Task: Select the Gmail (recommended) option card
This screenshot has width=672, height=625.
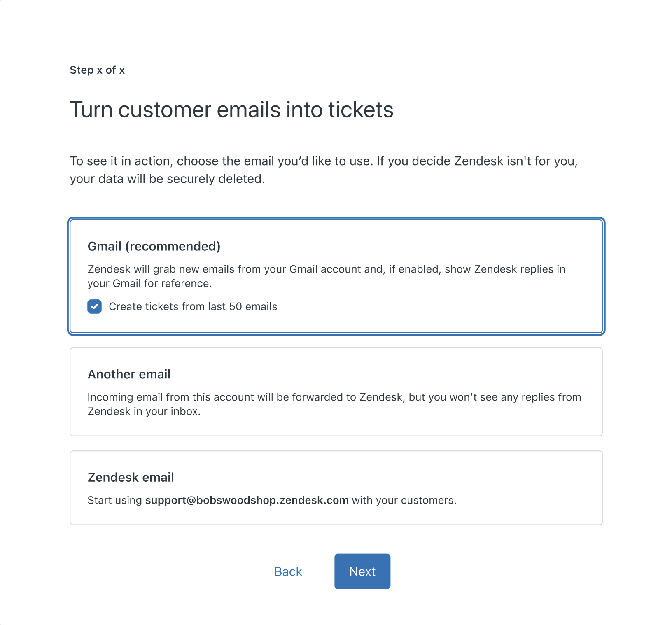Action: pyautogui.click(x=336, y=276)
